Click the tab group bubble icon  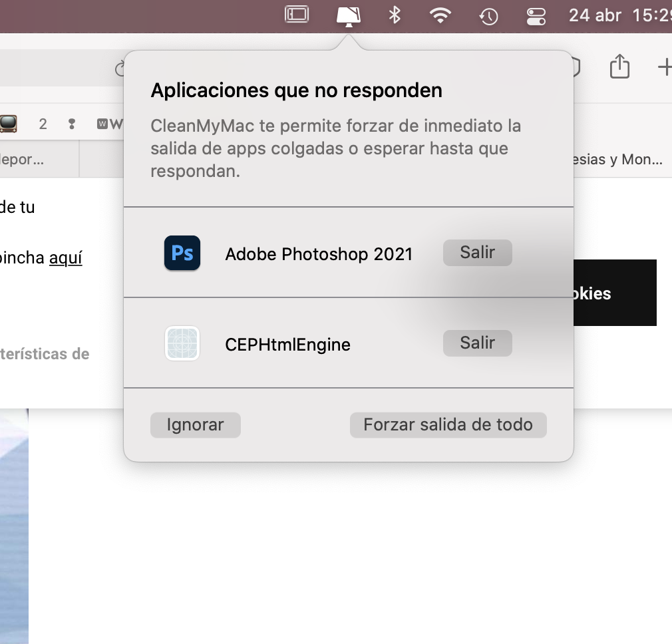click(572, 67)
